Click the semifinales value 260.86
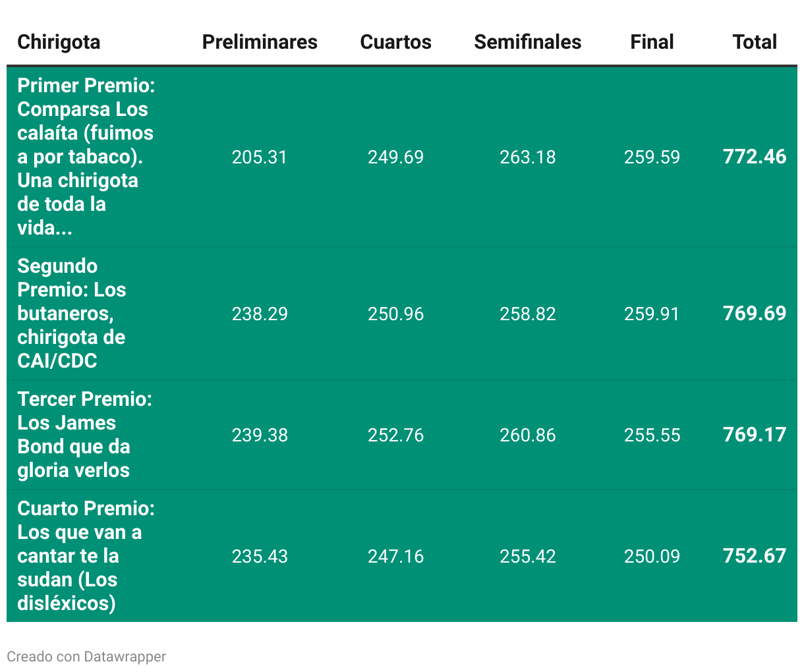The width and height of the screenshot is (804, 672). pyautogui.click(x=527, y=435)
